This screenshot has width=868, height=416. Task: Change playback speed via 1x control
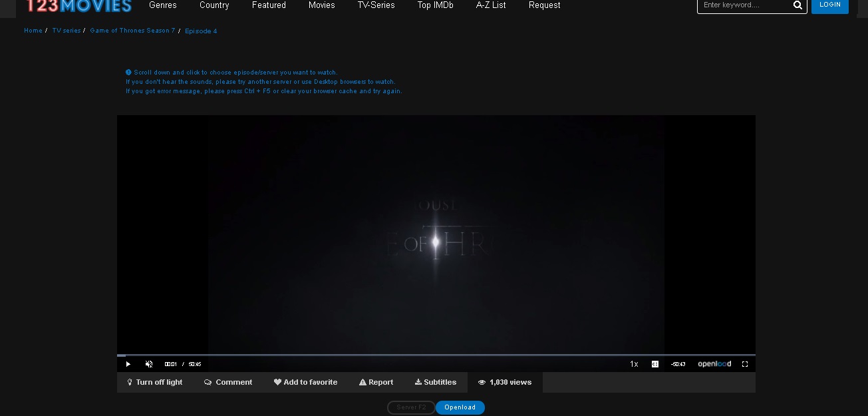pos(634,364)
